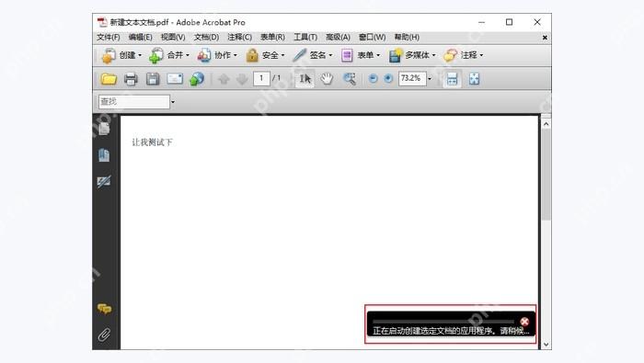This screenshot has height=363, width=644.
Task: Toggle scrolling page display icon
Action: [x=452, y=79]
